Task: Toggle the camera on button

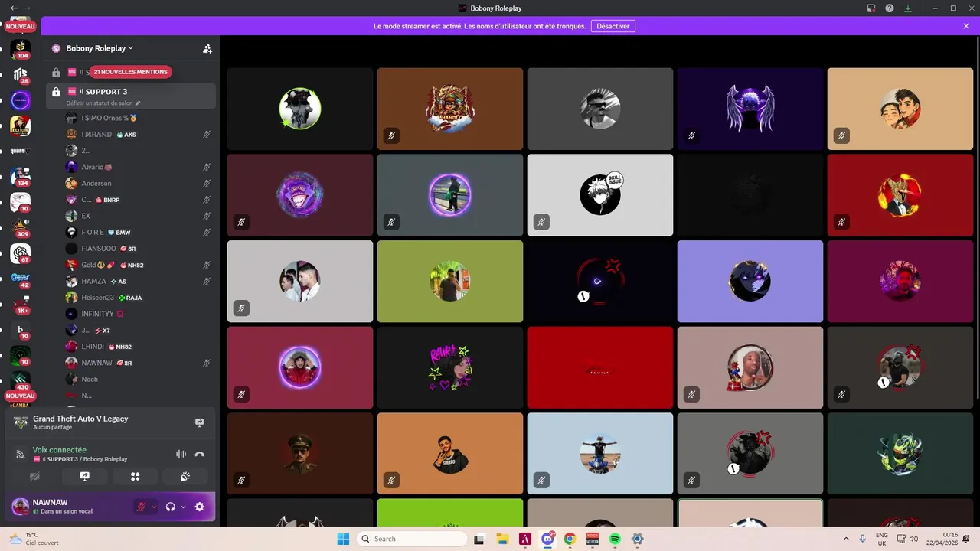Action: tap(34, 476)
